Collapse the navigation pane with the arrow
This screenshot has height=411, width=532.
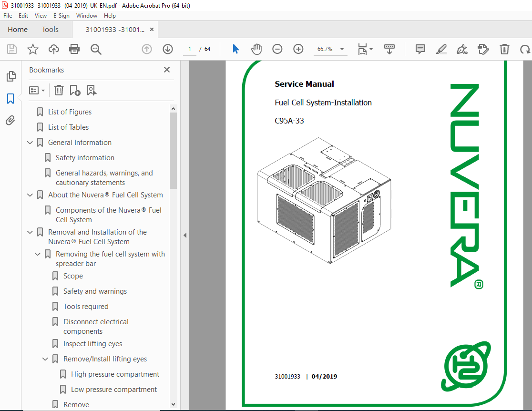[x=185, y=235]
